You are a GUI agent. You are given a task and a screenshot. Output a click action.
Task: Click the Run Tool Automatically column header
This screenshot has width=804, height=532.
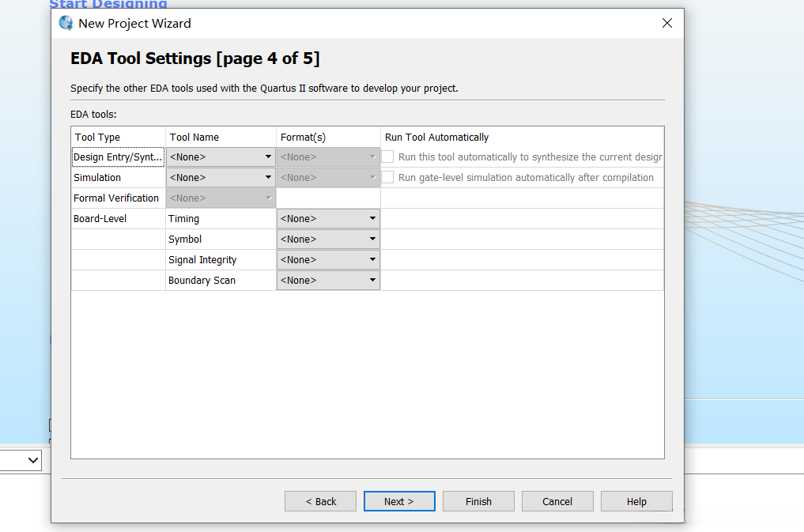click(437, 138)
